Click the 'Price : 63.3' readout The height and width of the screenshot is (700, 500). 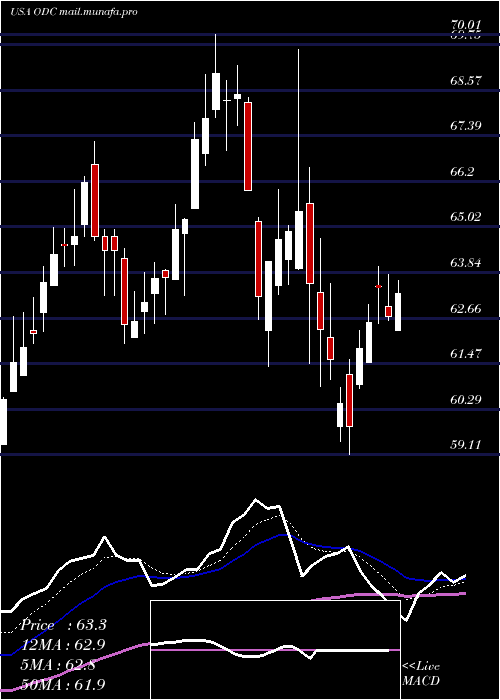pos(63,625)
